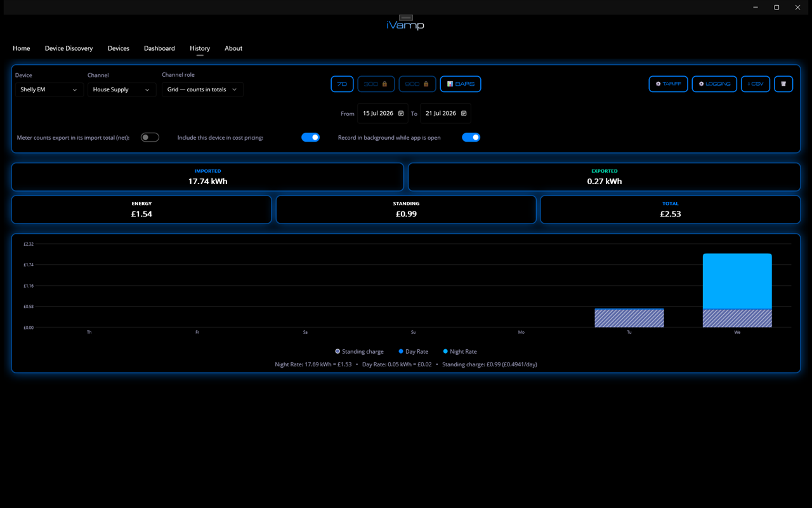812x508 pixels.
Task: Expand the Channel role Grid dropdown
Action: [x=202, y=90]
